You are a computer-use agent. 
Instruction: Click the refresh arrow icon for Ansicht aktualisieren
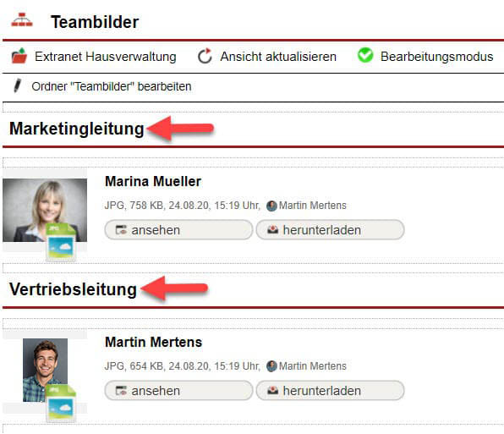coord(205,56)
